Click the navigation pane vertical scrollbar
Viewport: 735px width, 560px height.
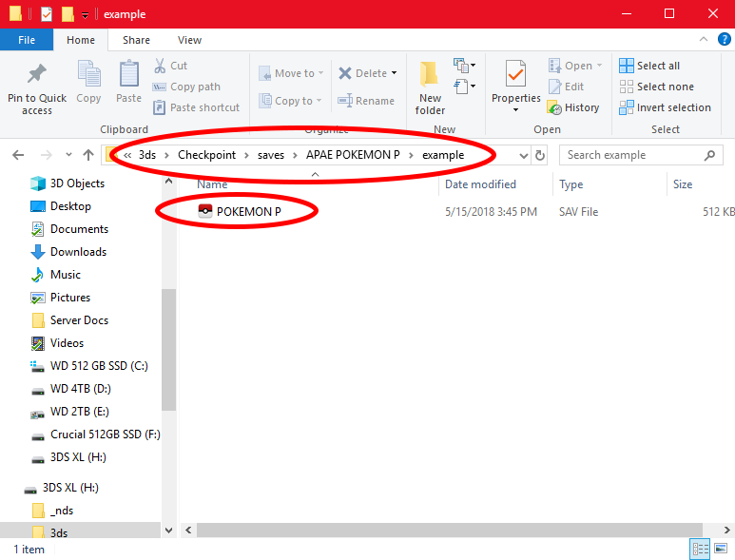point(168,352)
